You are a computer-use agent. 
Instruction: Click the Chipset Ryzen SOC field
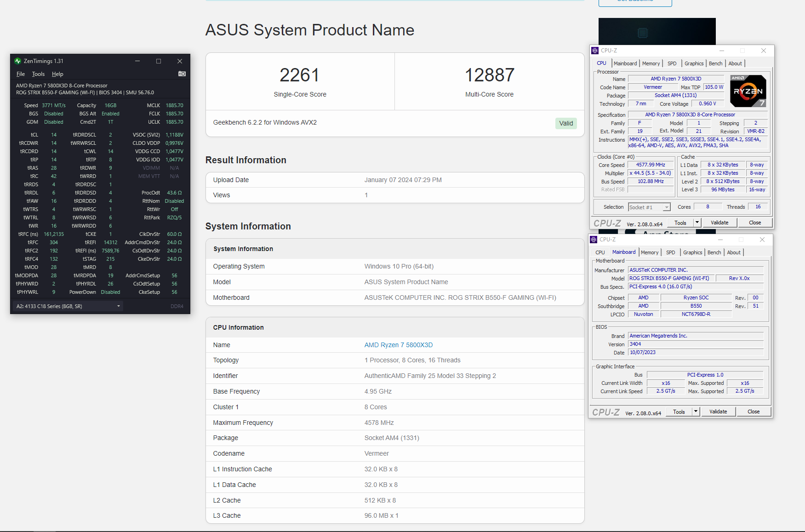(x=696, y=297)
